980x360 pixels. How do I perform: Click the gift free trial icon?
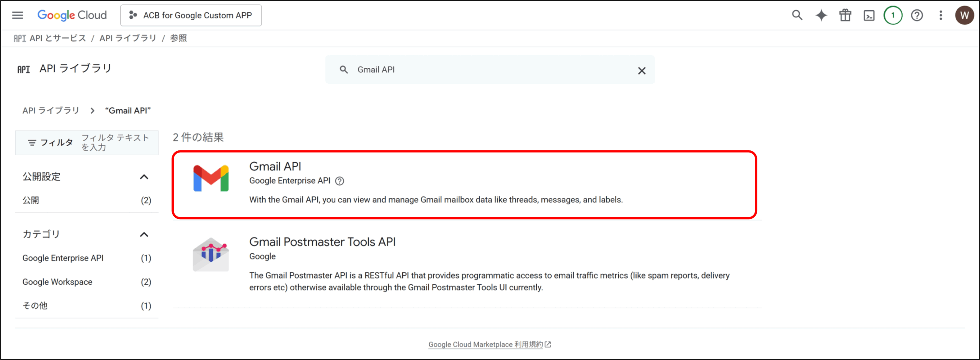(845, 15)
